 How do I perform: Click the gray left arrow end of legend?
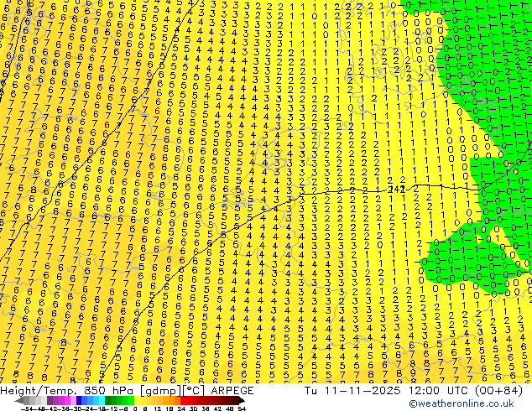coord(19,401)
